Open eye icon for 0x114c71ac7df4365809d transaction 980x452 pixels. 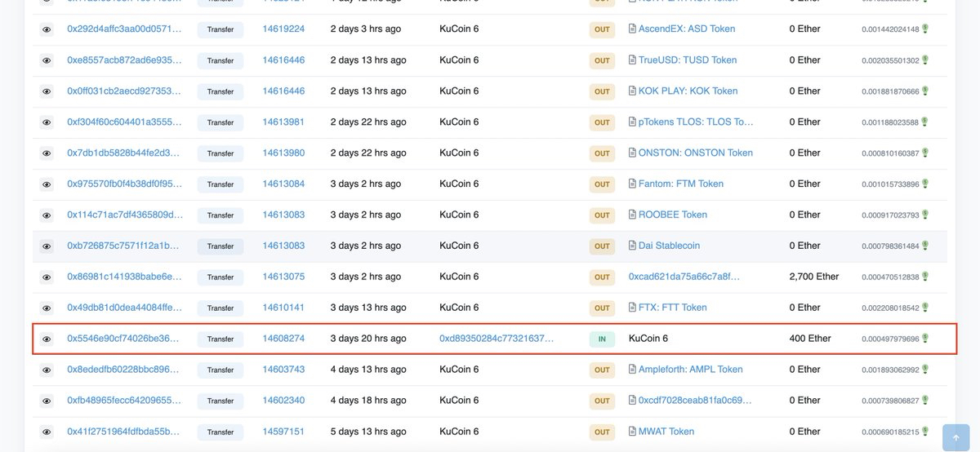[47, 215]
